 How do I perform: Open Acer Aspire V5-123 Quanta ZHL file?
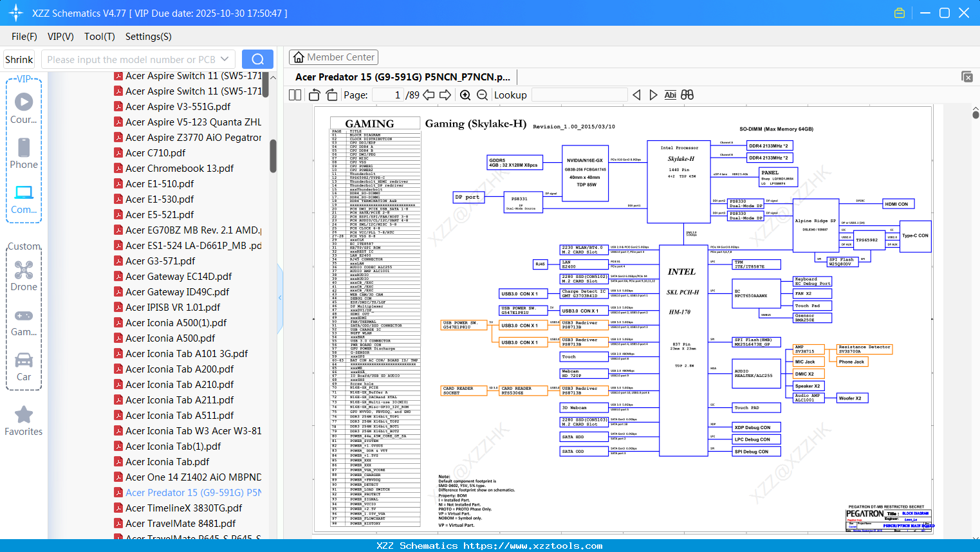(x=188, y=122)
